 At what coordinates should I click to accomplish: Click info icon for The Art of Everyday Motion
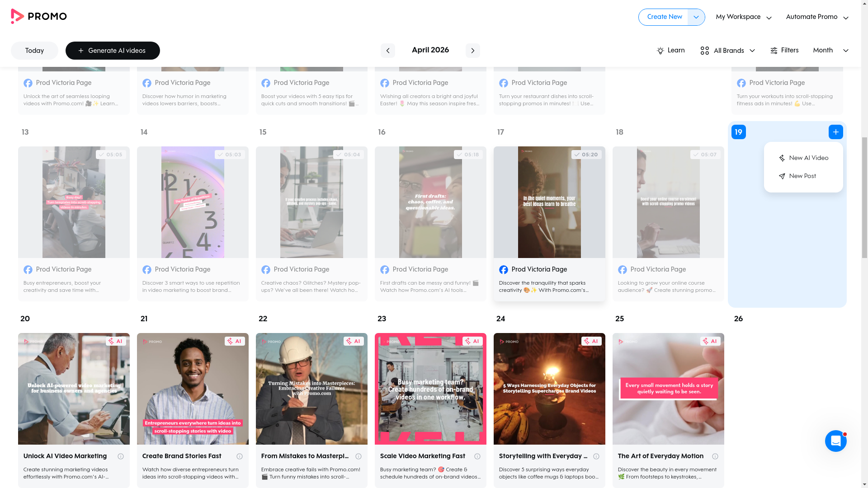pyautogui.click(x=715, y=456)
